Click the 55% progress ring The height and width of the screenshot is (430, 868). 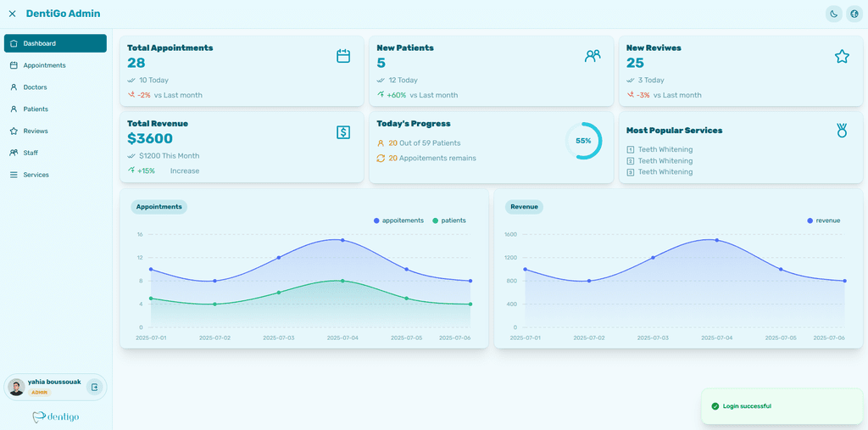[x=583, y=141]
